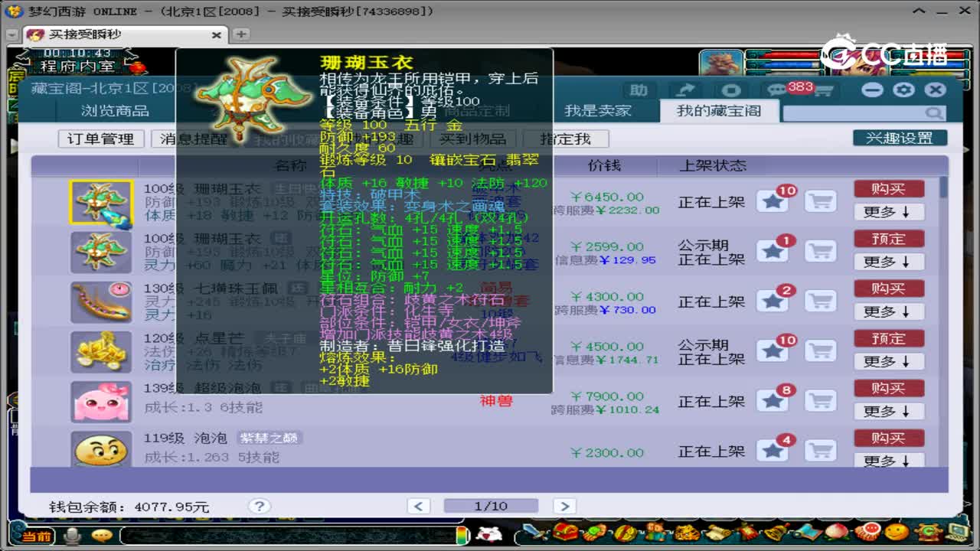Click sword attack icon in game toolbar

click(537, 532)
